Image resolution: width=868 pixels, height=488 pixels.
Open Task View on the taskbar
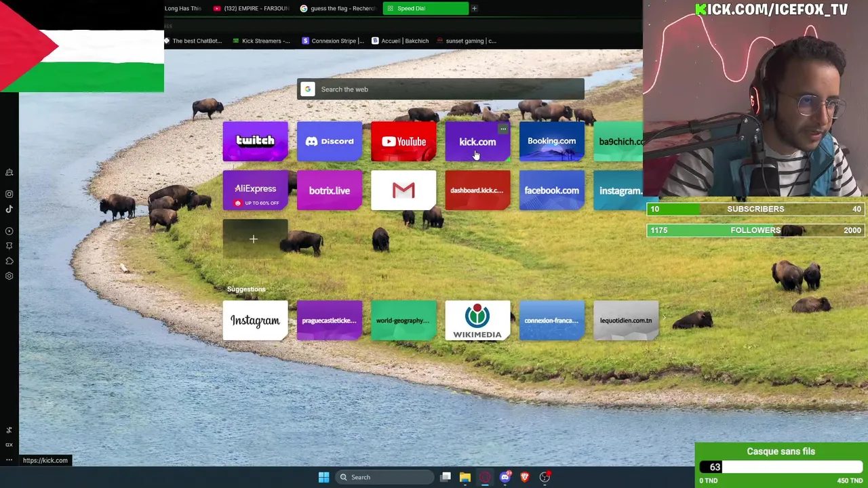446,477
